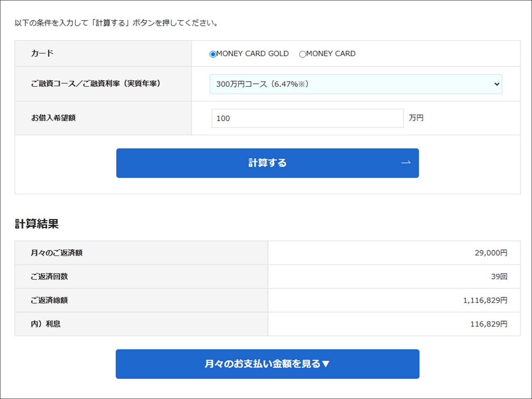532x399 pixels.
Task: Select the 計算結果 results heading
Action: point(37,224)
